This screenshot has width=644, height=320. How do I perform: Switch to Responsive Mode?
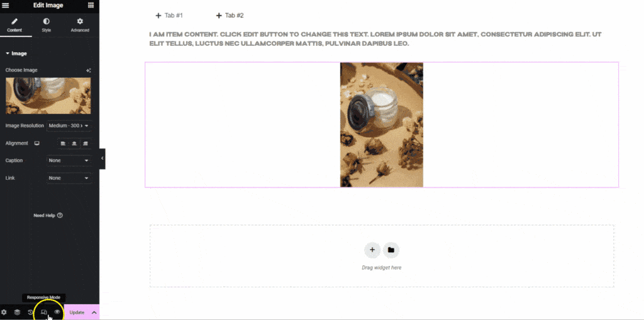click(44, 312)
